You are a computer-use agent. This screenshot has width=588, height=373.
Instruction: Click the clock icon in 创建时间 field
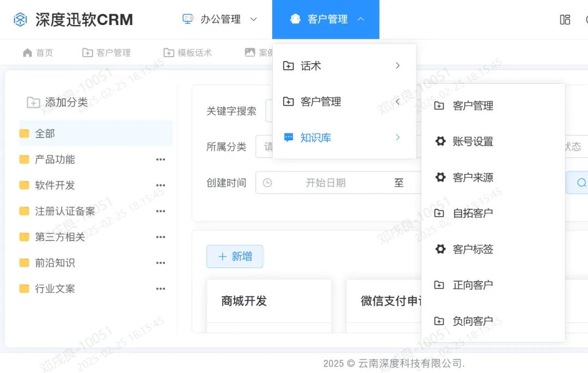pos(267,183)
